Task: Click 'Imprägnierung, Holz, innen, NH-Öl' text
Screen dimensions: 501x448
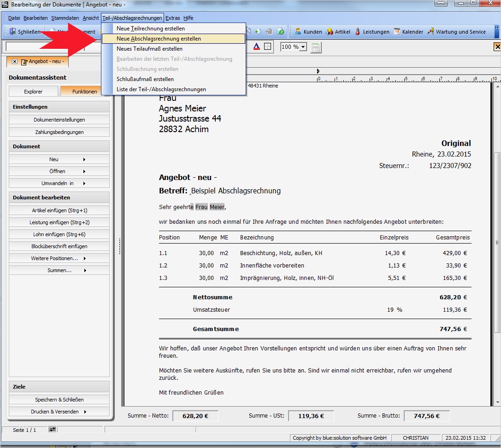Action: tap(287, 278)
